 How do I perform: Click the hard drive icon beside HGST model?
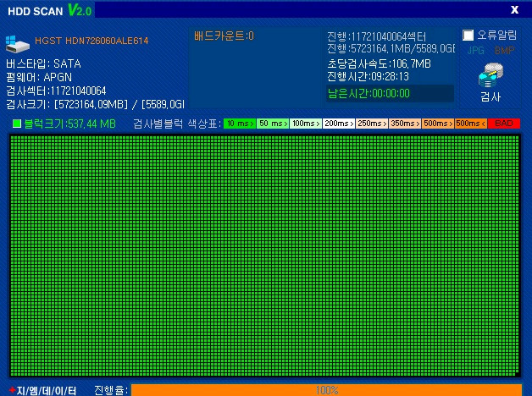tap(17, 44)
